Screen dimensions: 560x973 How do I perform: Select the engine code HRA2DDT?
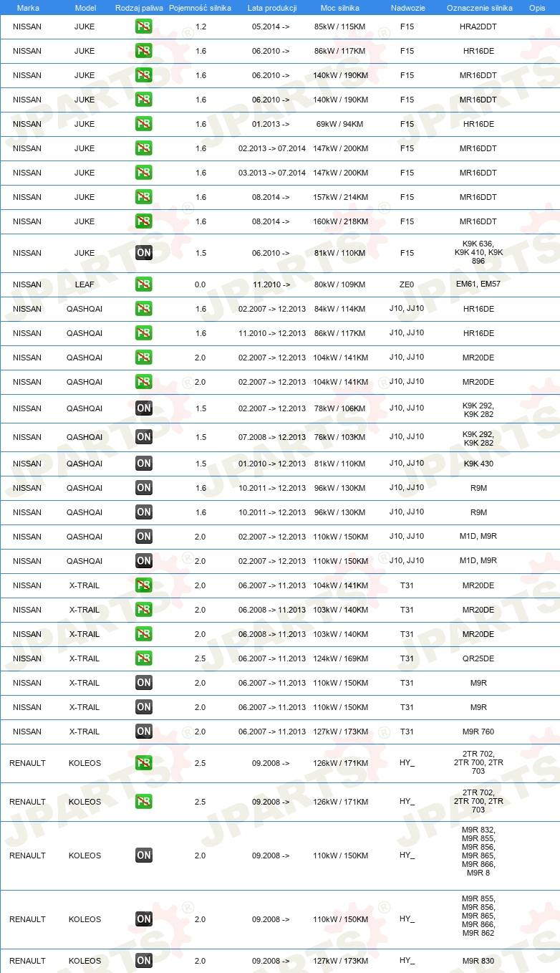click(x=478, y=27)
